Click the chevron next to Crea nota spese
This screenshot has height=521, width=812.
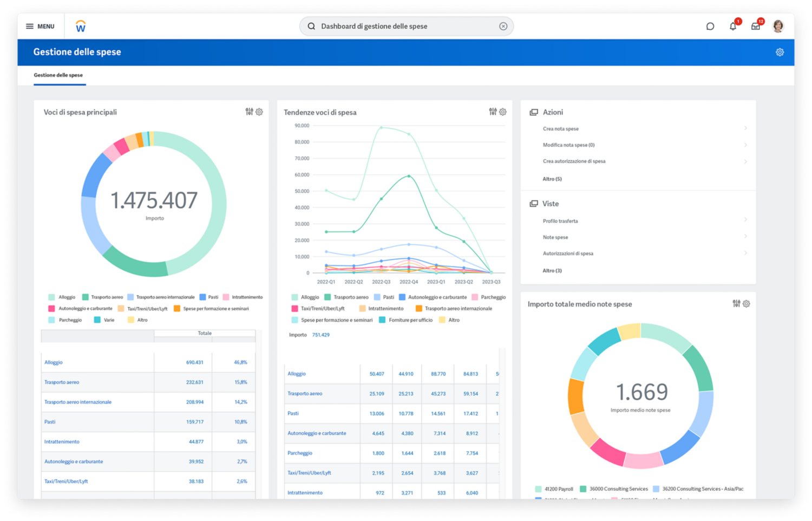(745, 128)
